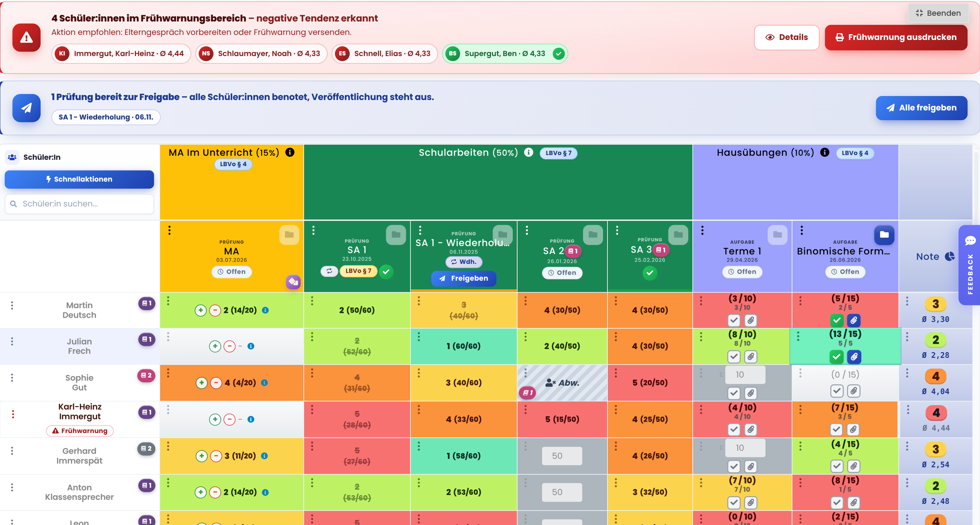Open the folder icon of Binomische Formeln task
Screen dimensions: 980x525
(x=884, y=235)
